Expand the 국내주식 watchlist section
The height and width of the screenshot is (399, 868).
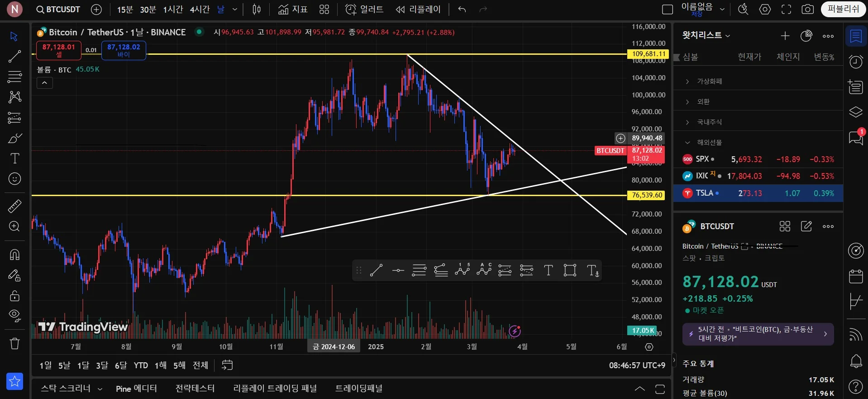pyautogui.click(x=687, y=122)
